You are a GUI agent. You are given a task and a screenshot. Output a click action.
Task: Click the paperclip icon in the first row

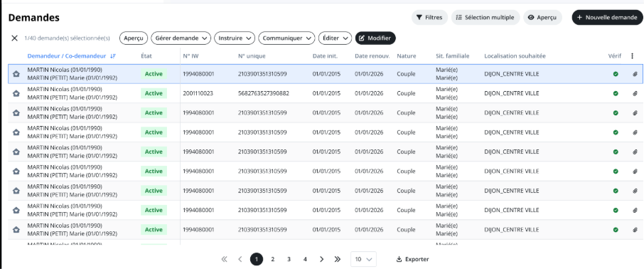click(635, 74)
